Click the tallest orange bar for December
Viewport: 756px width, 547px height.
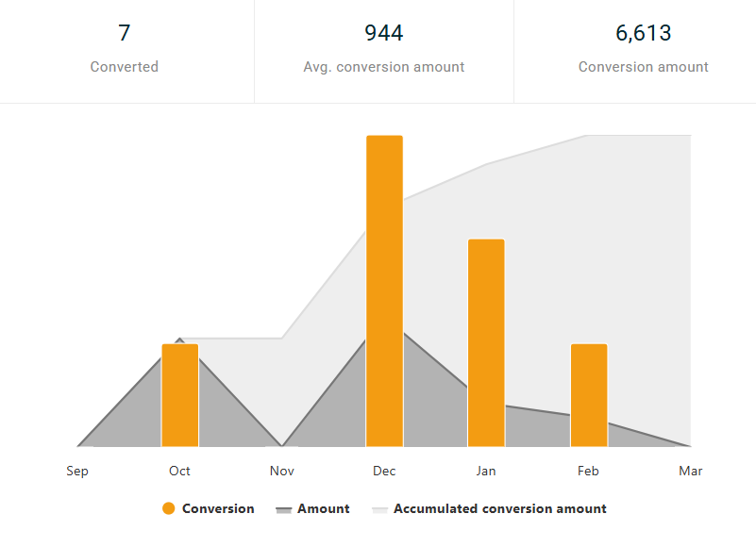(384, 290)
